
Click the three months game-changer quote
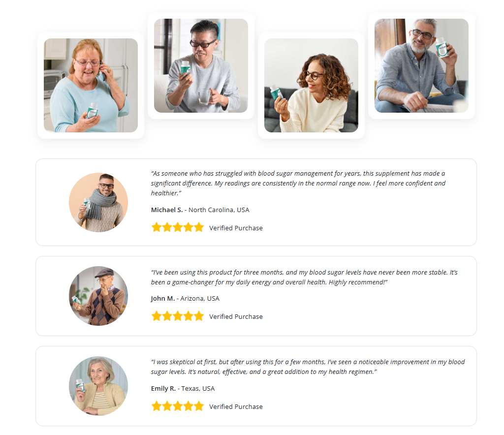304,277
